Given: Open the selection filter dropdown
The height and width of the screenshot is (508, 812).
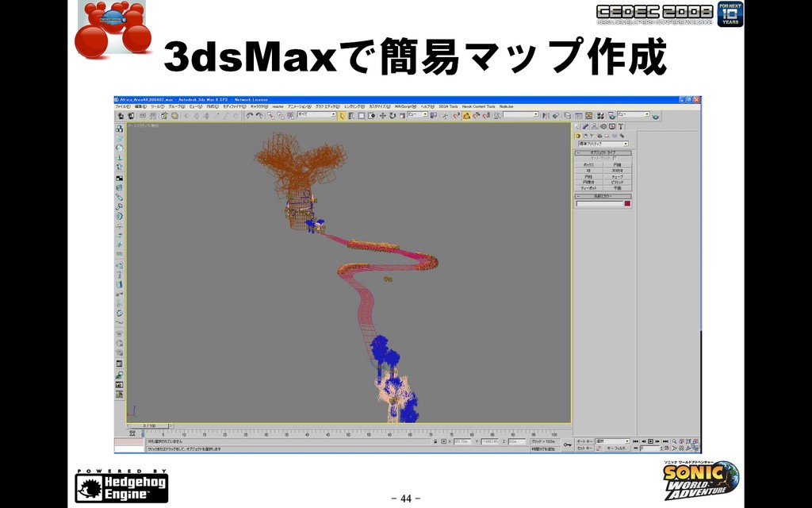Looking at the screenshot, I should point(316,114).
